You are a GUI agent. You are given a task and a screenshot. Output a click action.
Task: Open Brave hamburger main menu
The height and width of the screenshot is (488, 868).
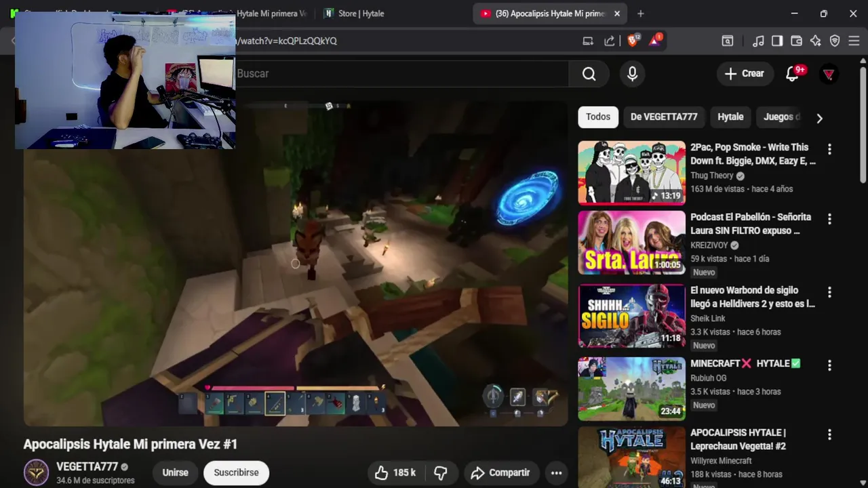pyautogui.click(x=854, y=41)
